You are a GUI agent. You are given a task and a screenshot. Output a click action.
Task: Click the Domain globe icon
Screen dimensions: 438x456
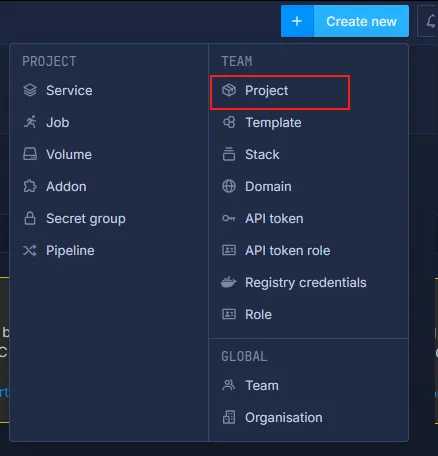229,186
